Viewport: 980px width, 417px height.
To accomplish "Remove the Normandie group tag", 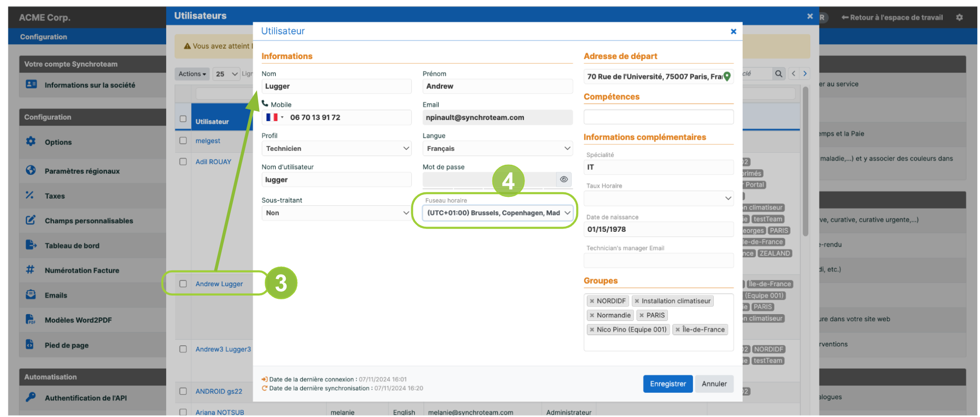I will tap(592, 316).
